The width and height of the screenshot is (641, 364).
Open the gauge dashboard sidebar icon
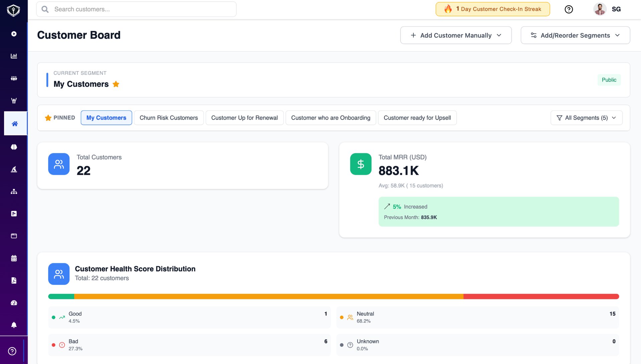14,303
